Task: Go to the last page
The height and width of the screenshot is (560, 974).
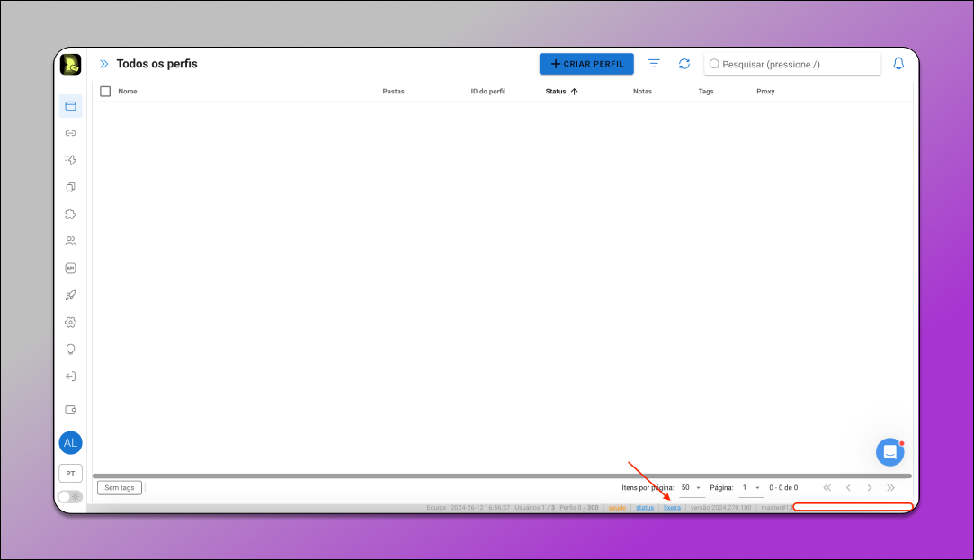Action: [x=890, y=488]
